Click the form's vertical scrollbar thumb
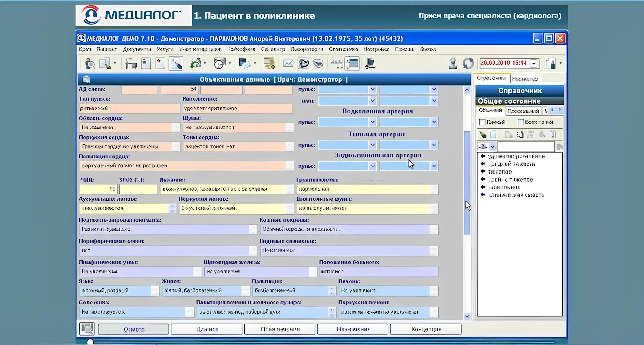The image size is (644, 345). (467, 183)
